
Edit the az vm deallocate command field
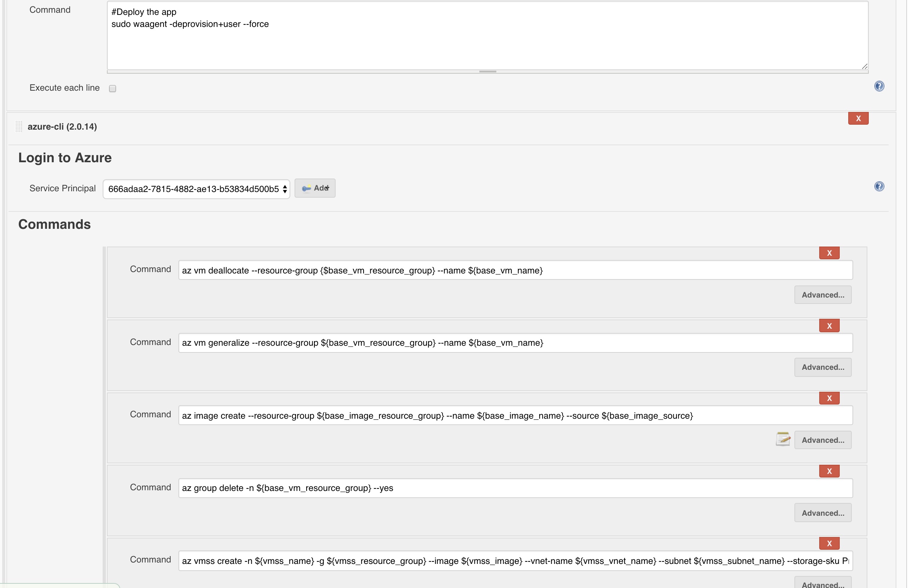[x=515, y=270]
